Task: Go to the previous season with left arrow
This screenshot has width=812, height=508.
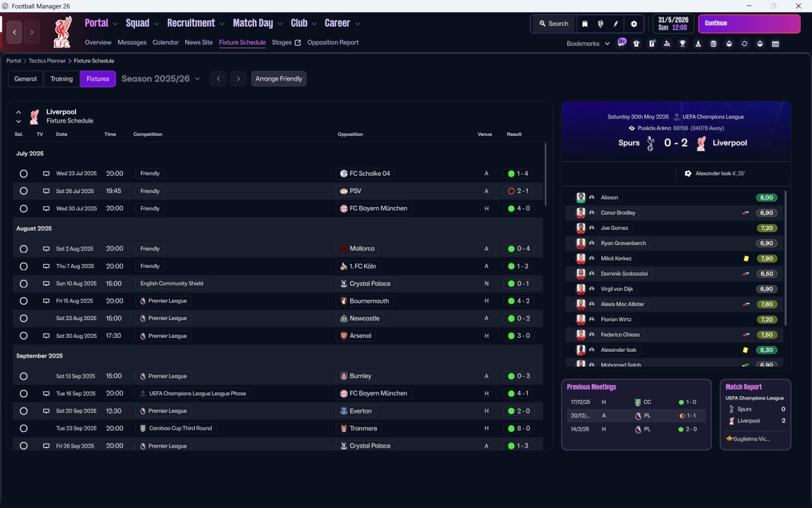Action: [x=218, y=79]
